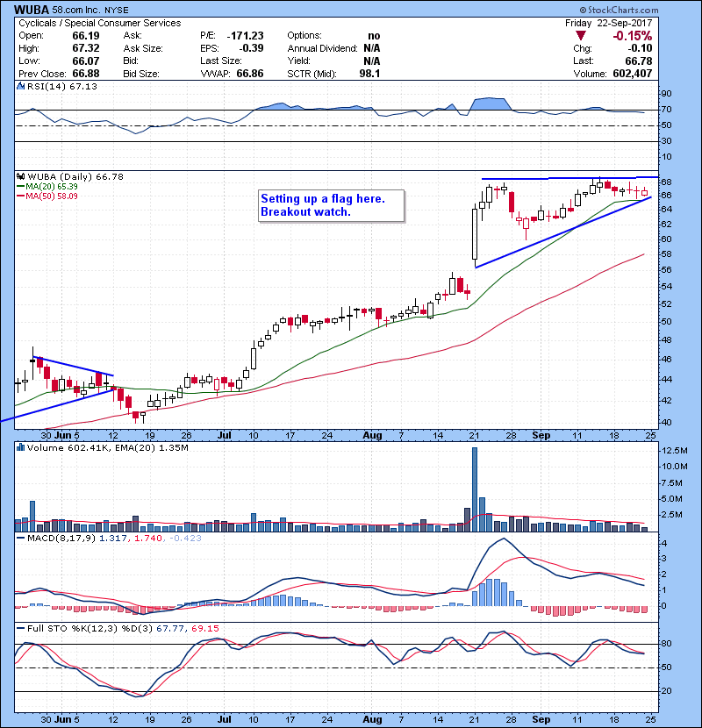
Task: Click the WUBA ticker symbol in the title
Action: pos(31,10)
